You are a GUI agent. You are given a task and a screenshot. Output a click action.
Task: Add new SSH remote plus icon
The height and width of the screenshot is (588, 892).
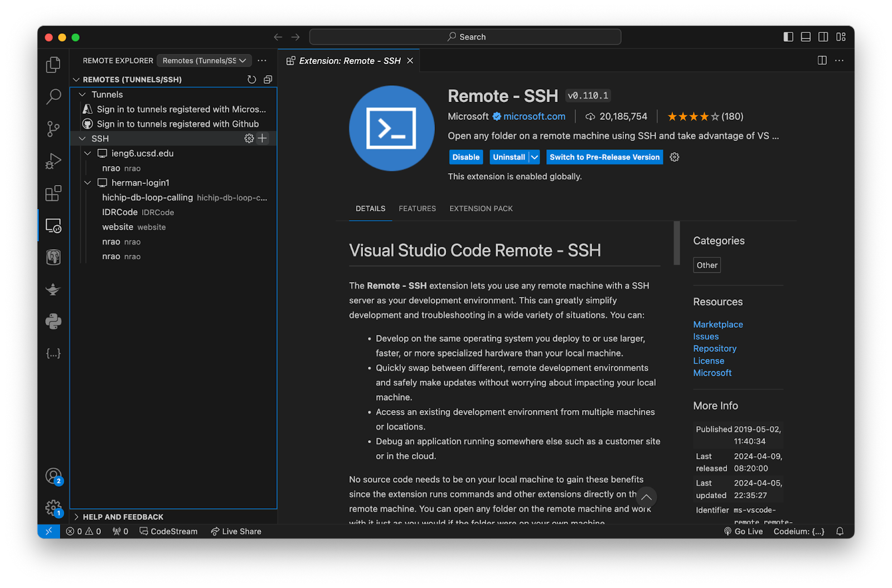[263, 138]
